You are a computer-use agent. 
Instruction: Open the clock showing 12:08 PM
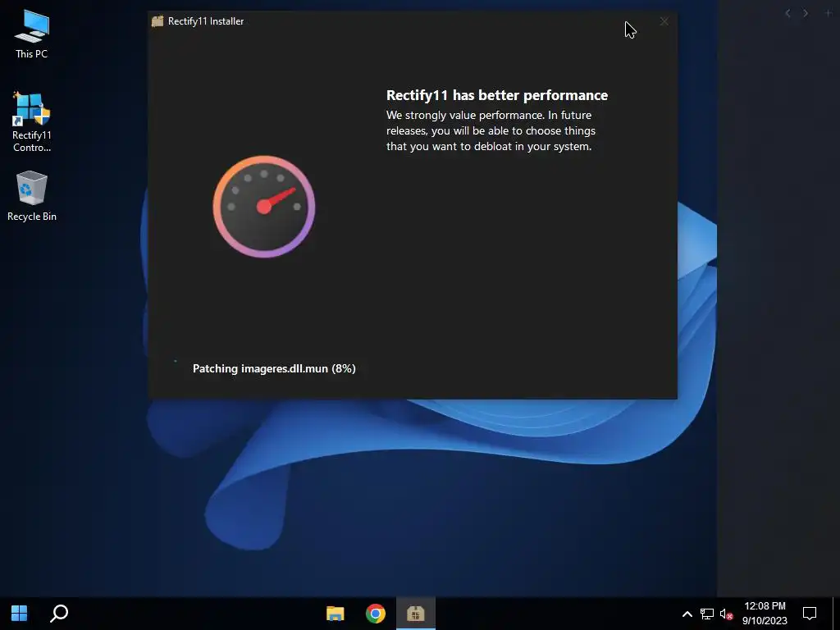click(765, 614)
